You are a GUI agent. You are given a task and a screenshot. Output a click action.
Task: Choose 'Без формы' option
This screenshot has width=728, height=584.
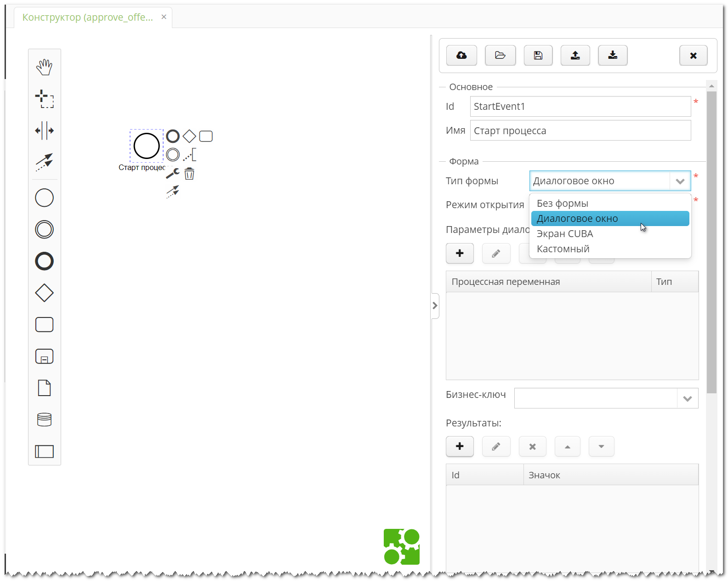click(x=610, y=204)
